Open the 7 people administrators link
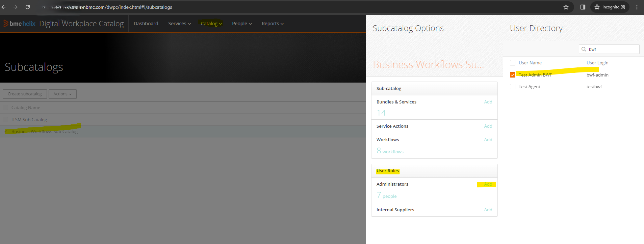The width and height of the screenshot is (644, 244). click(387, 195)
